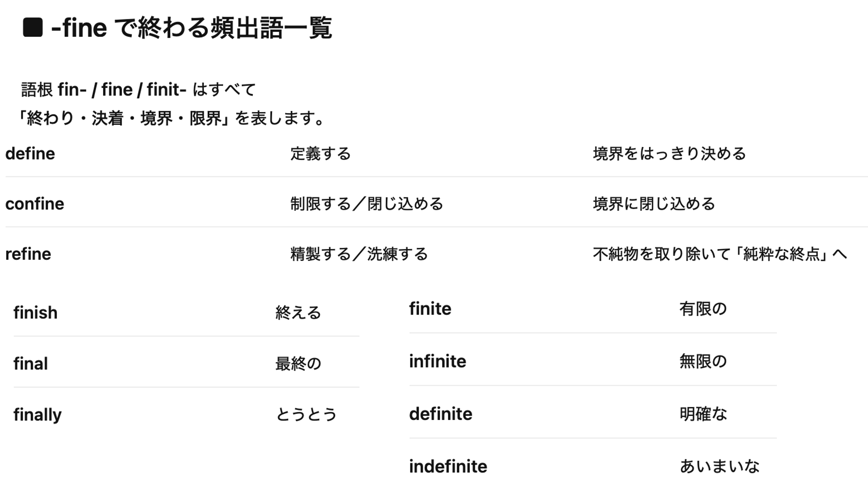Click the explanation '境界をはっきり決める'
The image size is (868, 490).
(x=670, y=154)
